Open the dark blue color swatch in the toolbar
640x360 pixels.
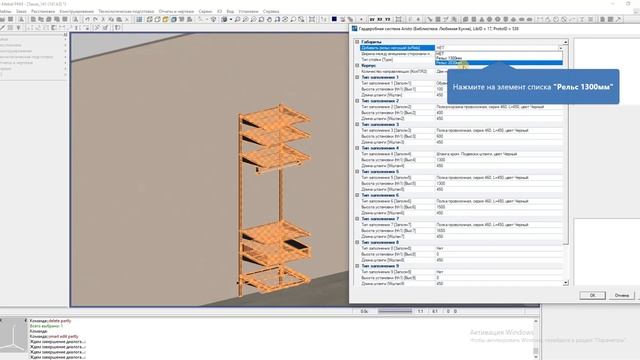334,19
